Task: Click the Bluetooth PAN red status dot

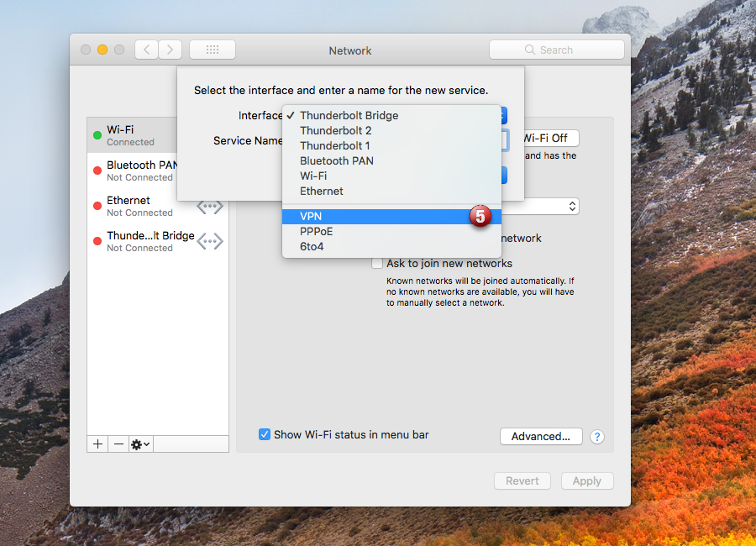Action: click(x=97, y=171)
